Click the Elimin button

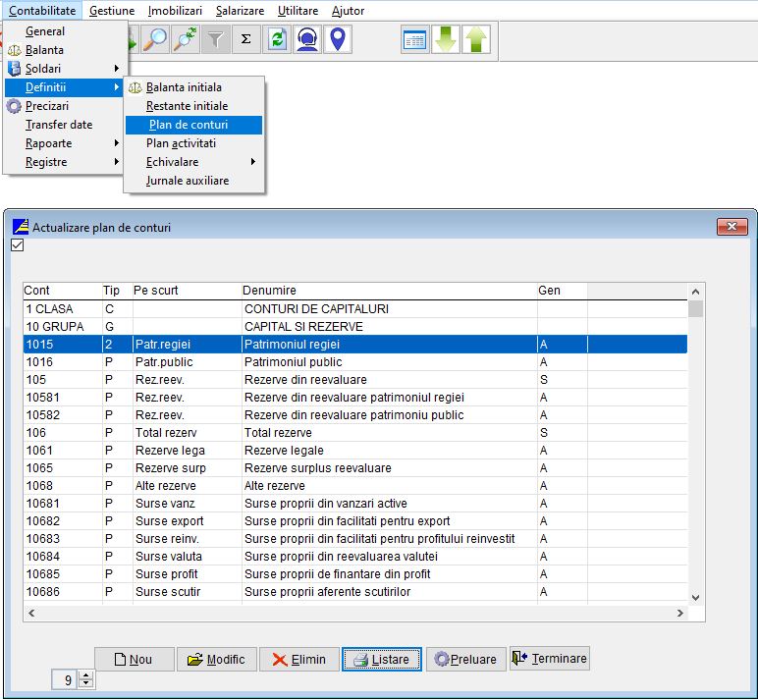(299, 660)
